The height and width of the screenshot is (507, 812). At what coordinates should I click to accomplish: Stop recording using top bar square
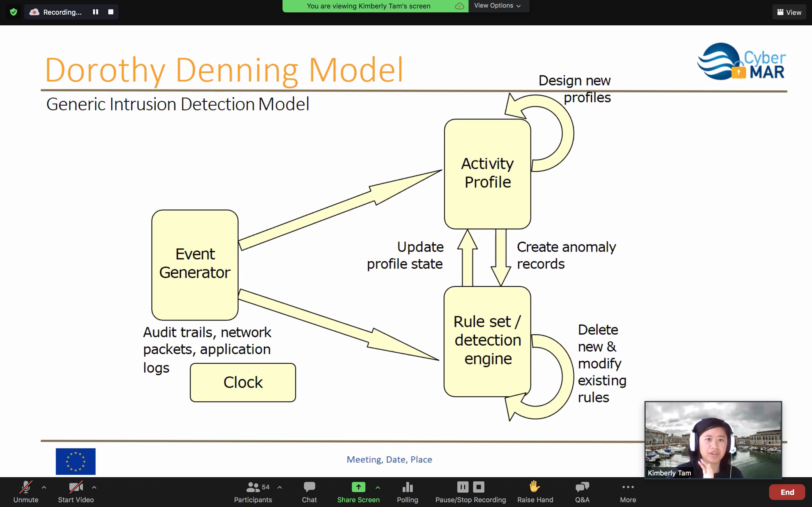click(111, 12)
